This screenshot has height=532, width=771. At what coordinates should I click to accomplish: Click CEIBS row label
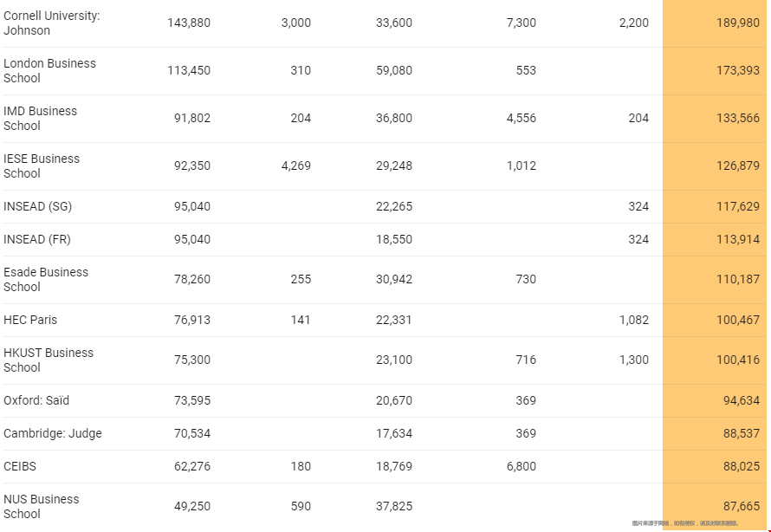(x=20, y=467)
